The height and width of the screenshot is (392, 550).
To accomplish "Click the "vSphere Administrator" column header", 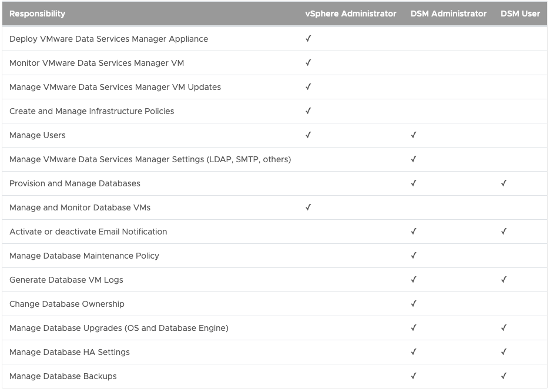I will [x=351, y=14].
